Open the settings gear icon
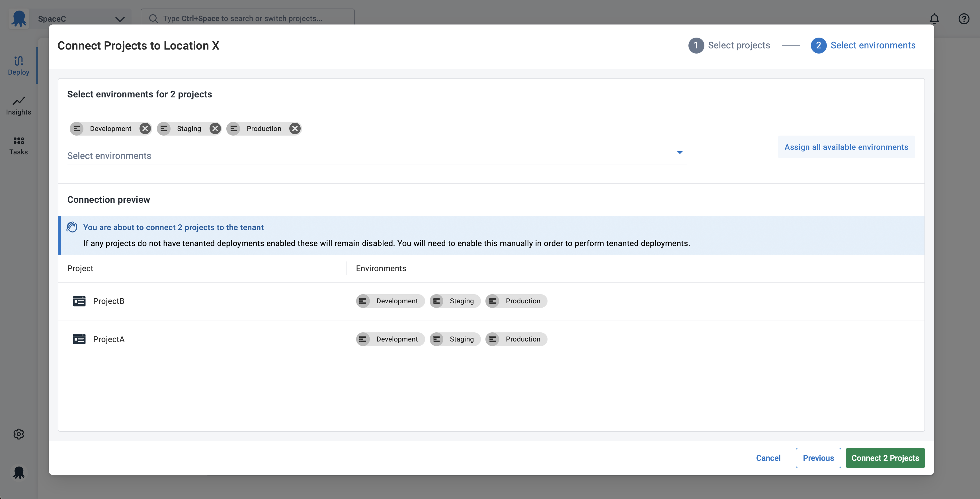 click(19, 434)
